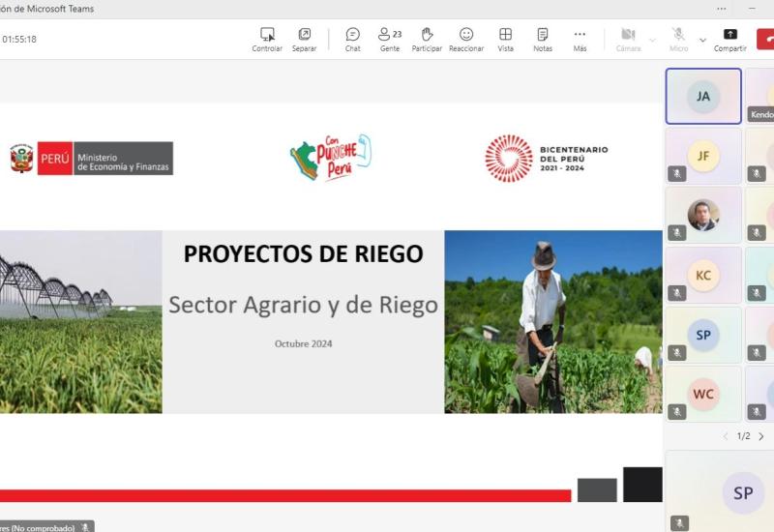Image resolution: width=774 pixels, height=532 pixels.
Task: Go to next participants page arrow
Action: (761, 436)
